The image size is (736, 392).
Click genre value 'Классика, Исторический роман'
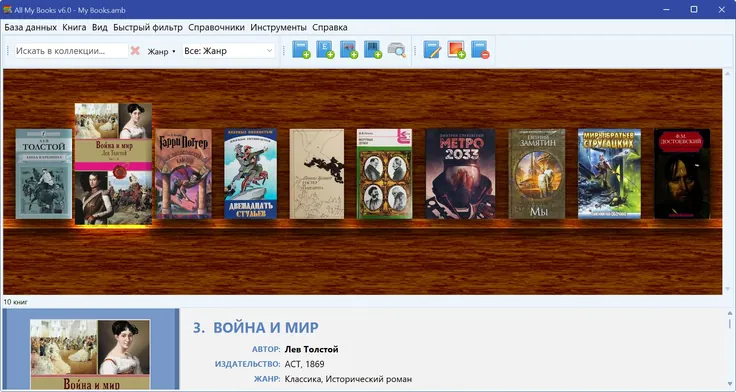tap(348, 379)
